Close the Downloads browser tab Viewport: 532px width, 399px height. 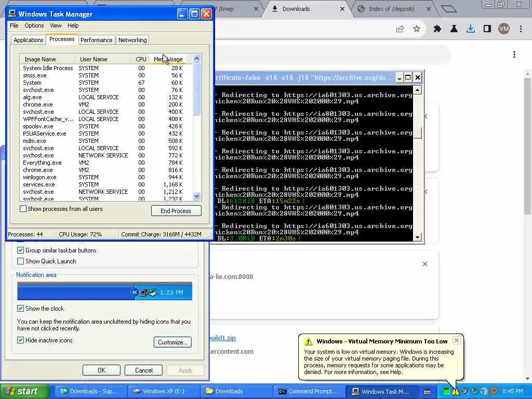342,9
